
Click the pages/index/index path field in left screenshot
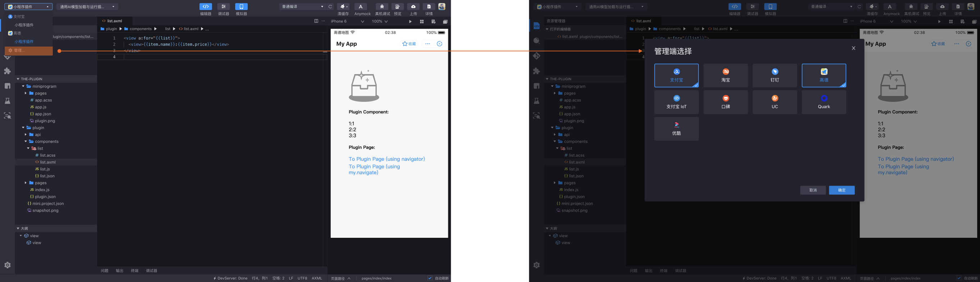376,278
